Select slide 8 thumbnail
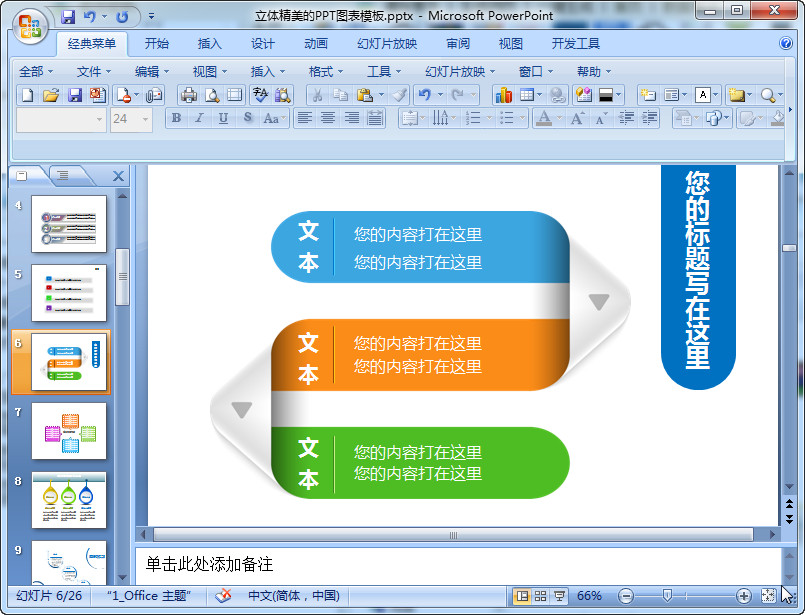805x615 pixels. tap(69, 501)
